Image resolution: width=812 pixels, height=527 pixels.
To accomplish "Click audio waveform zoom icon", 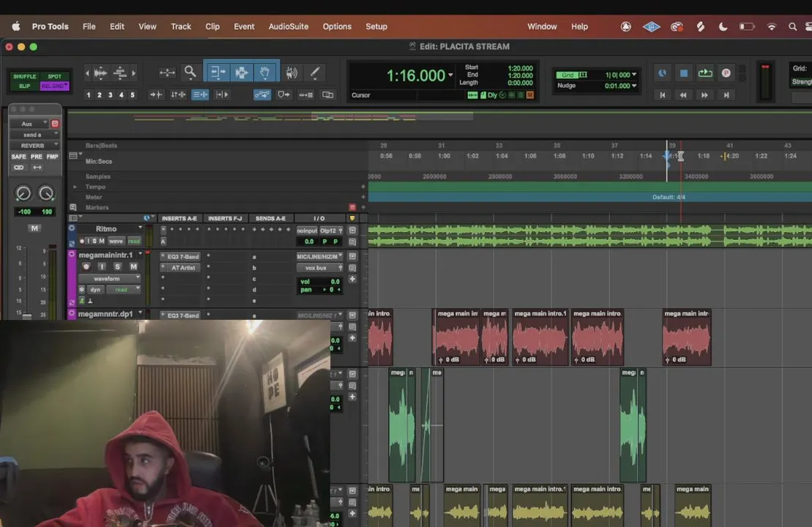I will coord(100,73).
